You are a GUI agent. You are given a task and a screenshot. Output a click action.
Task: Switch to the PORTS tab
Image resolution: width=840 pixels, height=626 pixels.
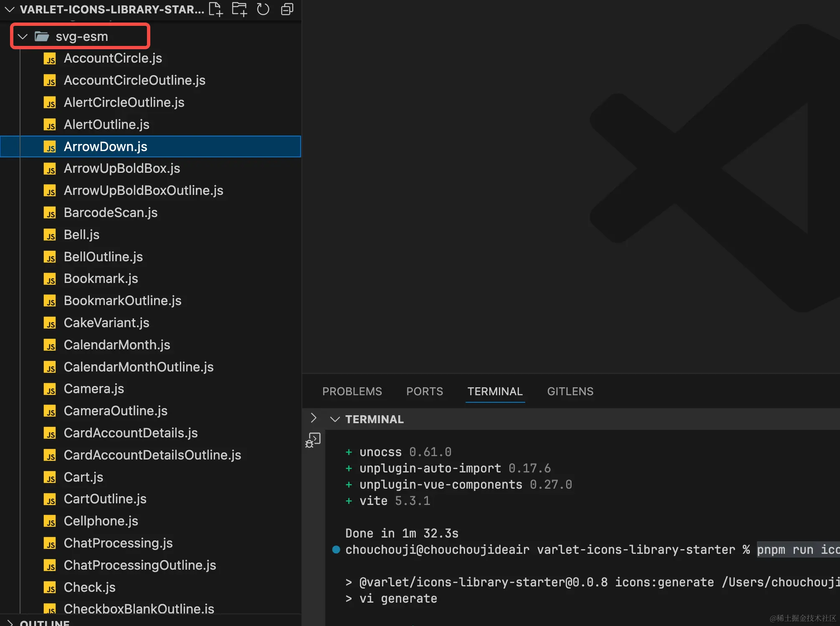pyautogui.click(x=425, y=391)
